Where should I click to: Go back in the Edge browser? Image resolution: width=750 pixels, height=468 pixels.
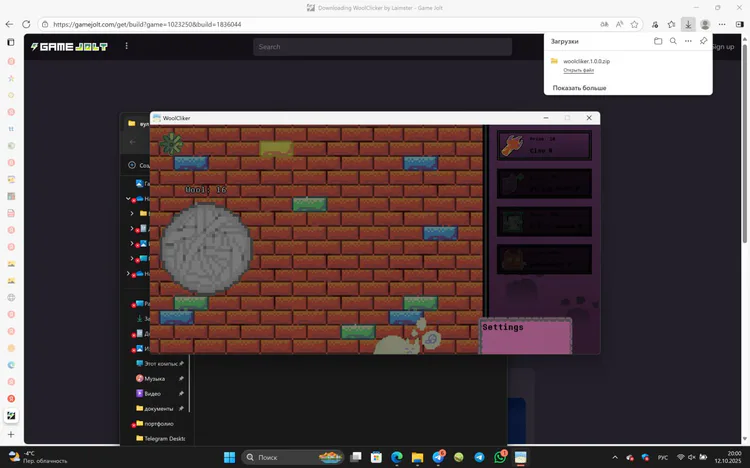point(10,24)
